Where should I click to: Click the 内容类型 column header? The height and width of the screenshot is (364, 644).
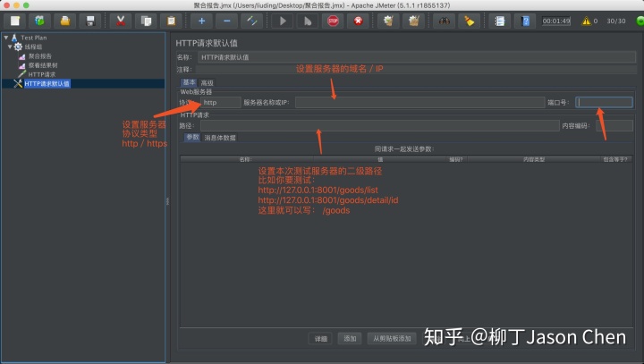pyautogui.click(x=534, y=159)
